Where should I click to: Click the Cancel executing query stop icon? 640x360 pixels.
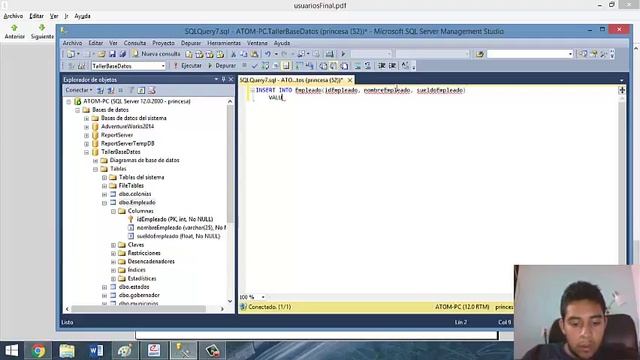244,66
